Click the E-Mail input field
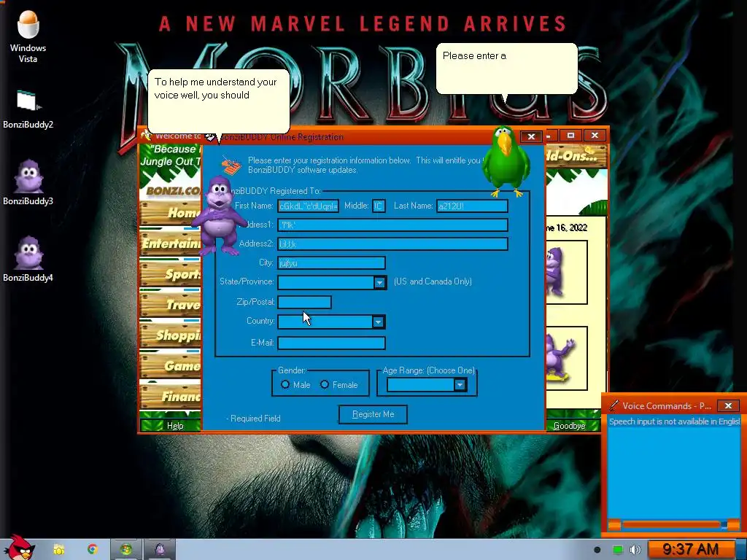747x560 pixels. coord(332,343)
